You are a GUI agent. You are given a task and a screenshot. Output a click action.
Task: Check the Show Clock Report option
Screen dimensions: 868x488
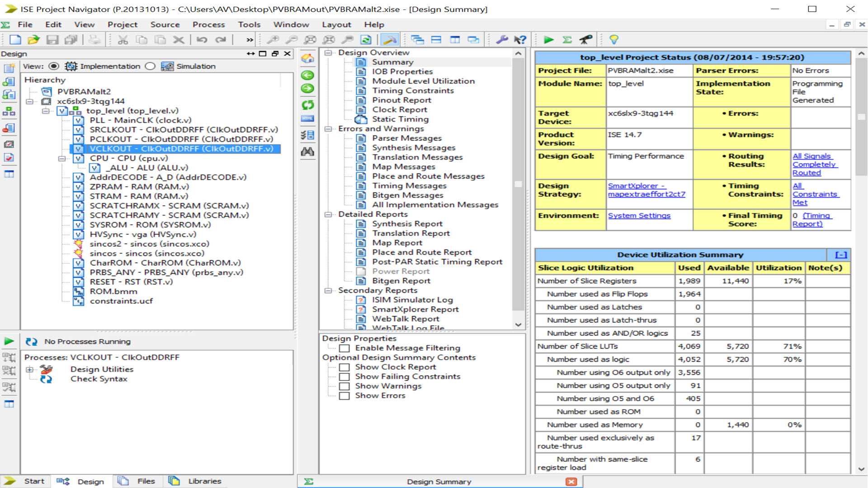click(x=344, y=367)
